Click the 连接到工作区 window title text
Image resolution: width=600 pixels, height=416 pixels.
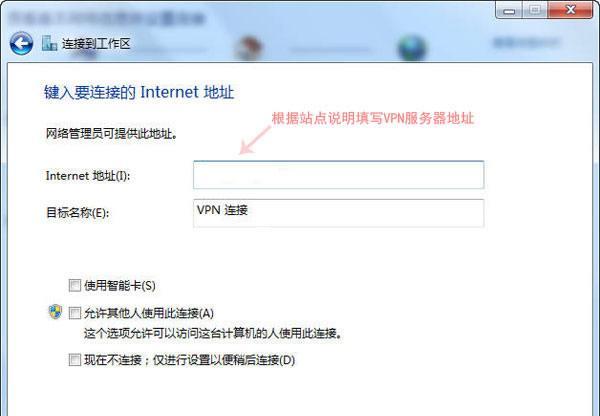[x=96, y=44]
